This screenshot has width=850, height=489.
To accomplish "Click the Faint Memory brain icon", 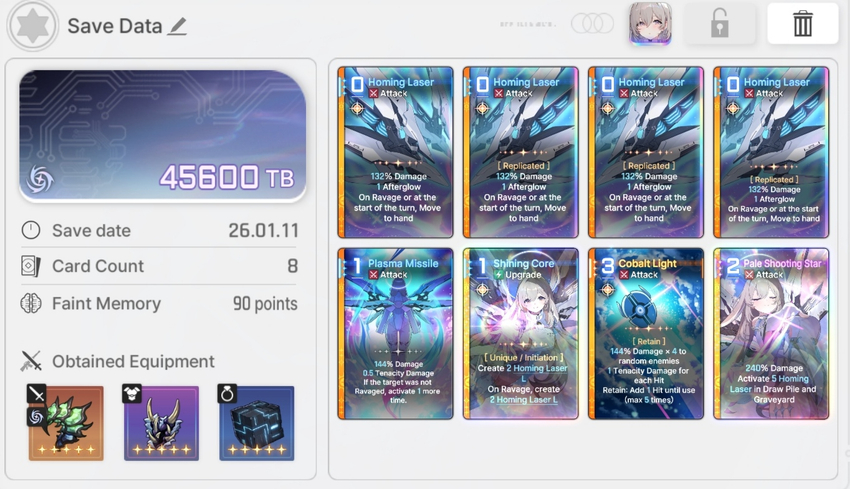I will pyautogui.click(x=30, y=303).
